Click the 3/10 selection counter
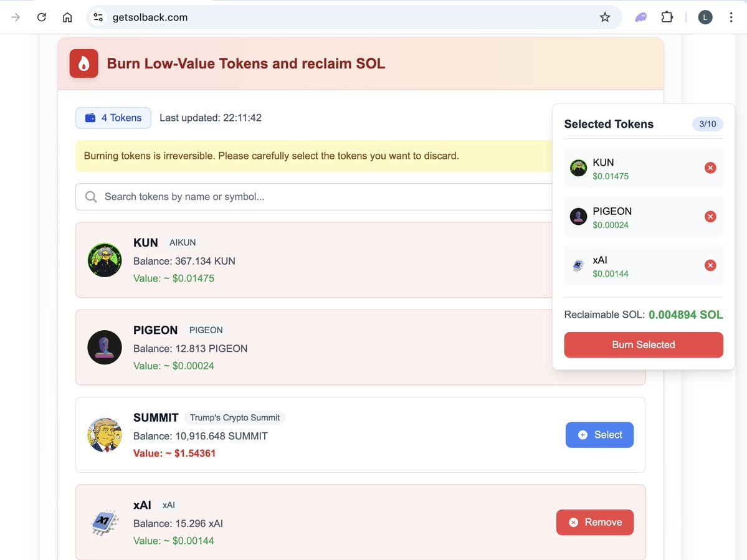This screenshot has width=747, height=560. tap(708, 124)
